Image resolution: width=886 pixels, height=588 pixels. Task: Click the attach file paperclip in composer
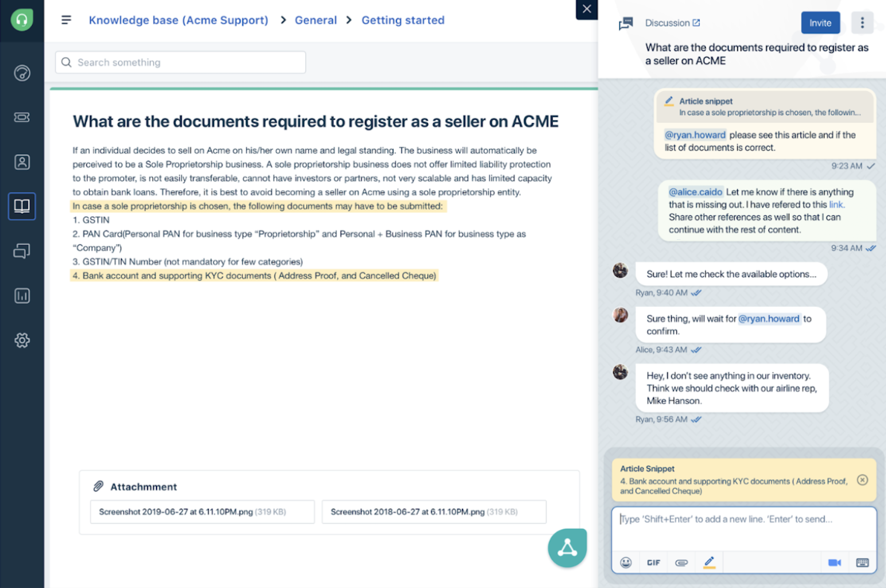pyautogui.click(x=681, y=563)
